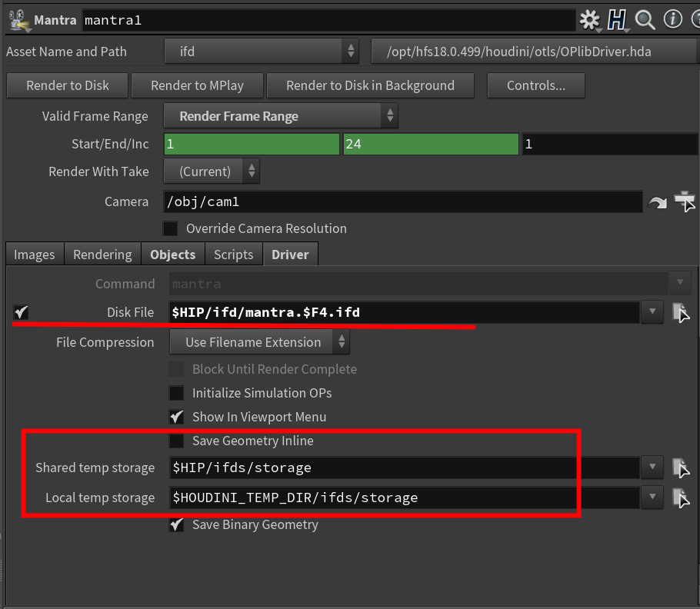Viewport: 700px width, 609px height.
Task: Open the Render With Take dropdown
Action: click(x=212, y=171)
